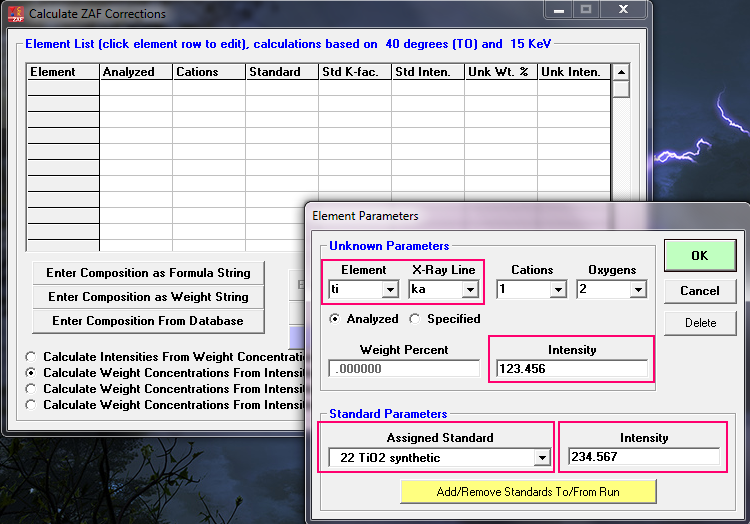Click the first empty Element row in list
The height and width of the screenshot is (524, 750).
(x=63, y=88)
